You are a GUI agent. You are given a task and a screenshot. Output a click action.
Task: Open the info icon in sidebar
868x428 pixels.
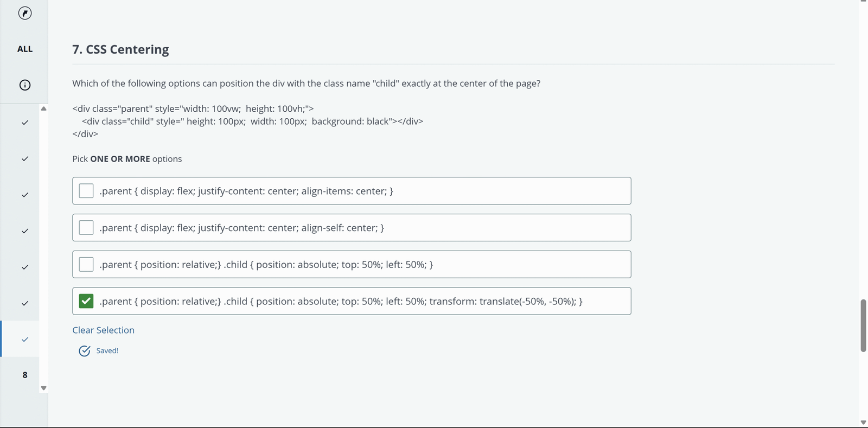point(25,85)
